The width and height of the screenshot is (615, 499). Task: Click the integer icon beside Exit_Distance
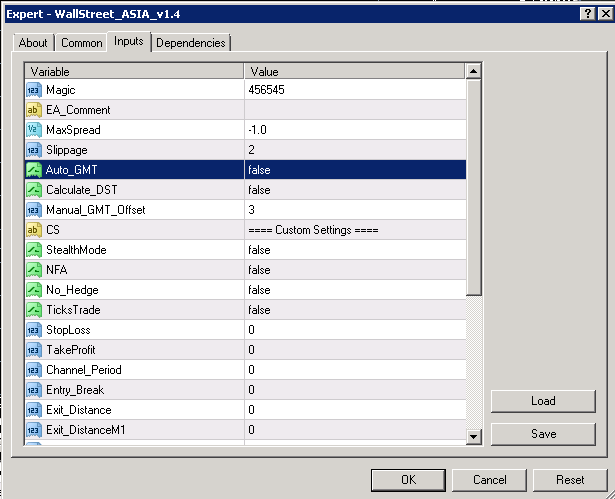click(x=34, y=410)
